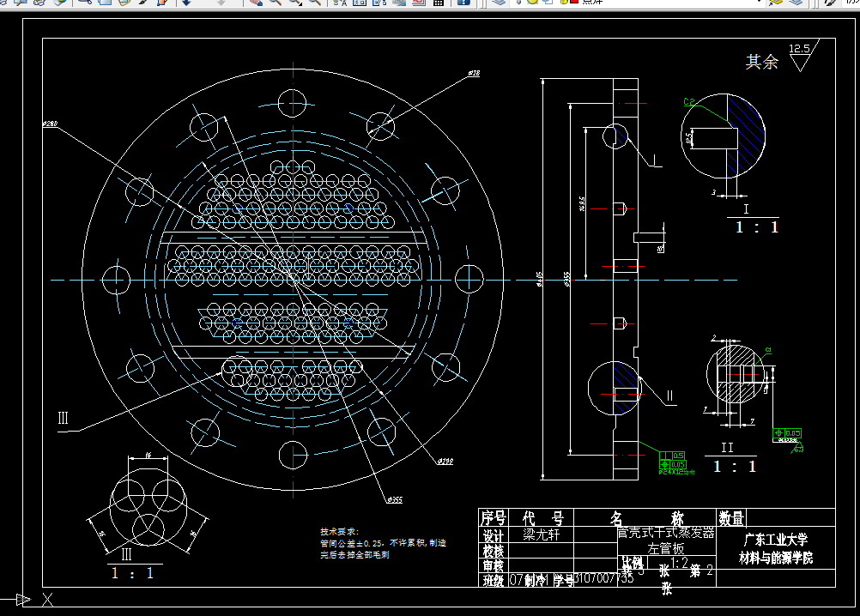Select the 3 dimension under detail I

tap(714, 192)
